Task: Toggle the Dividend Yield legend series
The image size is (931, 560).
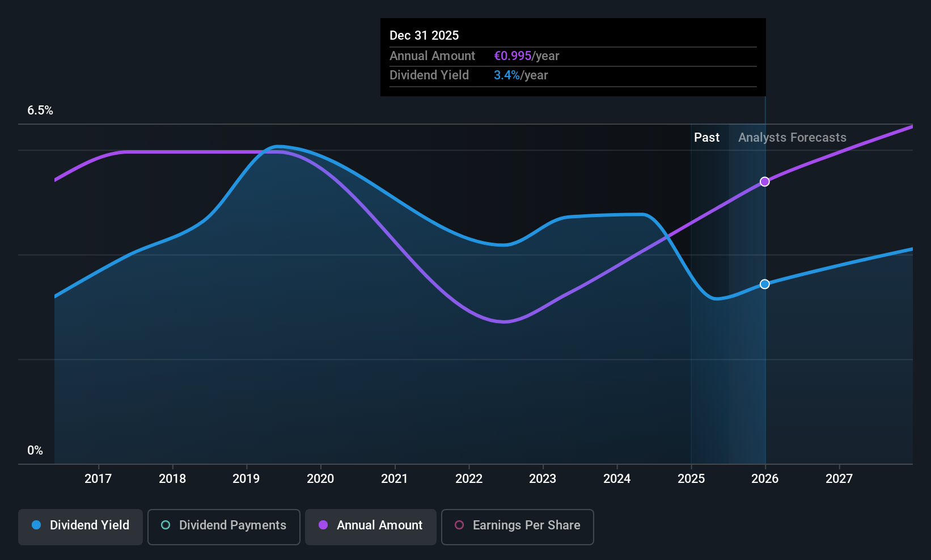Action: [81, 527]
